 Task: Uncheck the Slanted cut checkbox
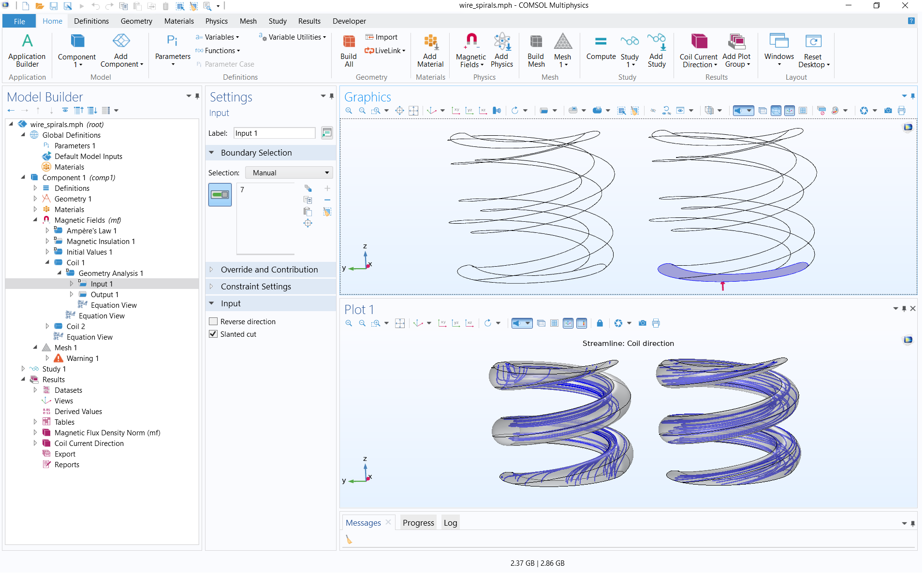coord(213,334)
